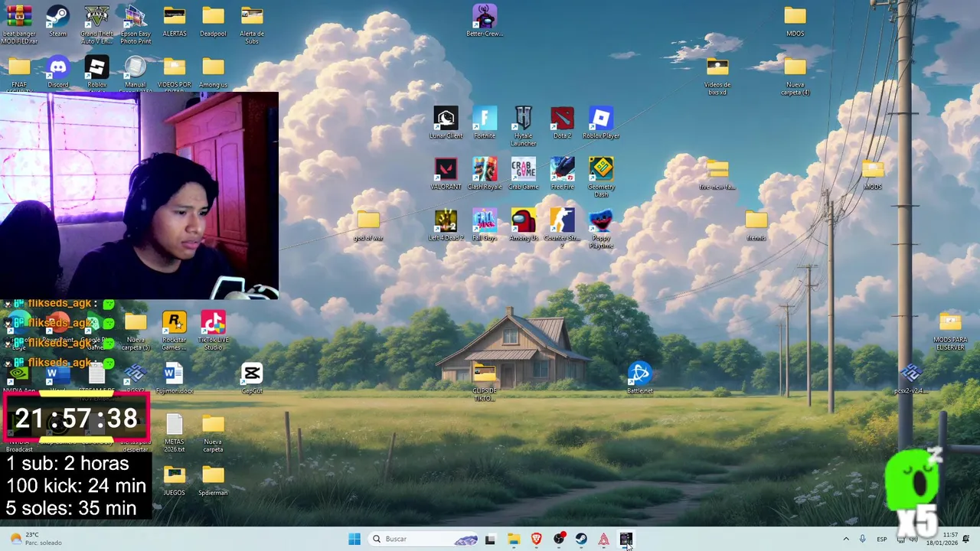This screenshot has height=551, width=980.
Task: Open the Fujimori.docx Word document
Action: (x=175, y=378)
